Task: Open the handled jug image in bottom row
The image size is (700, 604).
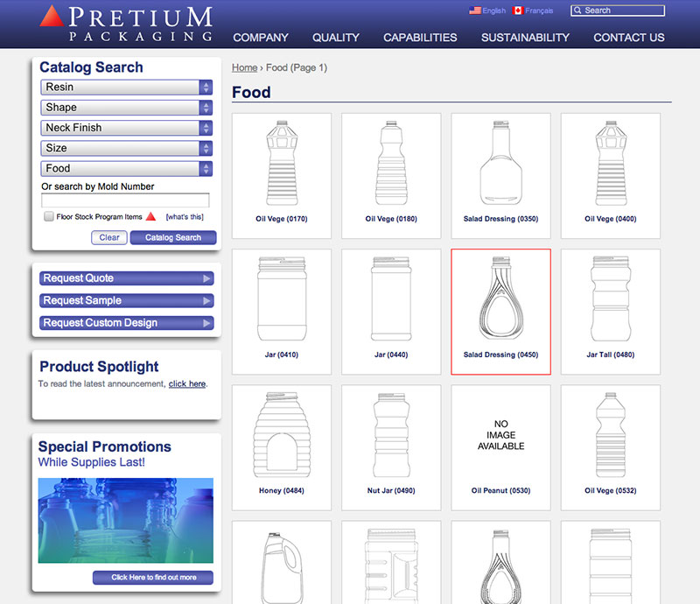Action: [282, 567]
